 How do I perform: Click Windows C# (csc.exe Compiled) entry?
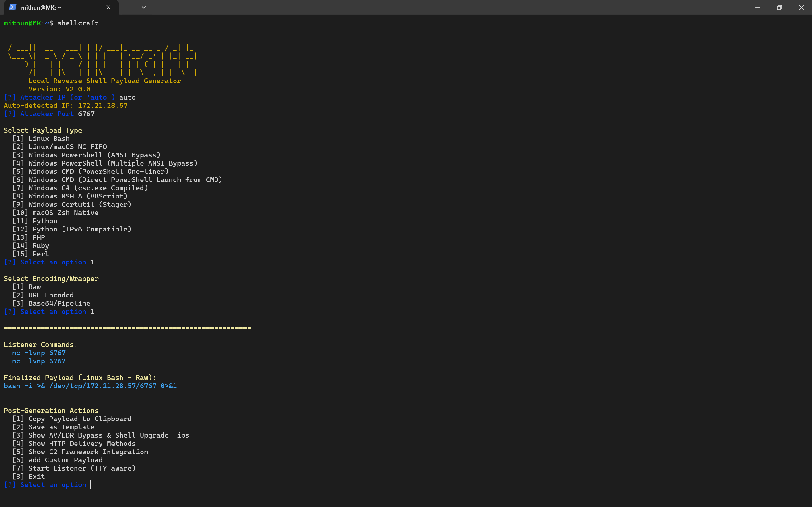click(80, 188)
